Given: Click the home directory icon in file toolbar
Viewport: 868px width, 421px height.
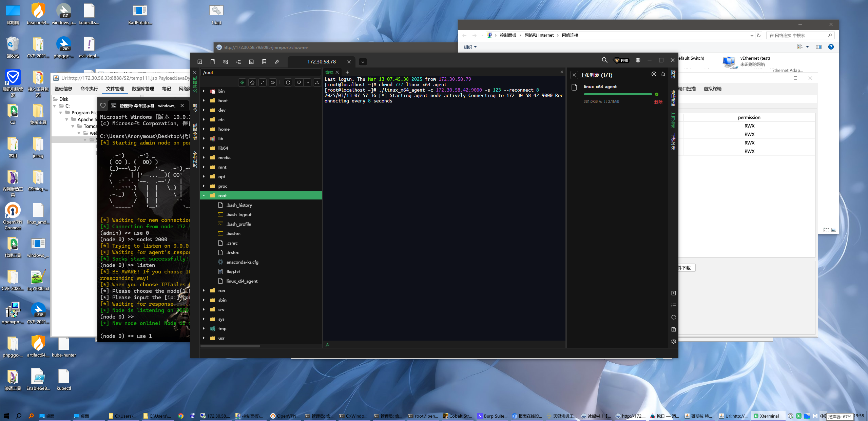Looking at the screenshot, I should click(x=252, y=82).
